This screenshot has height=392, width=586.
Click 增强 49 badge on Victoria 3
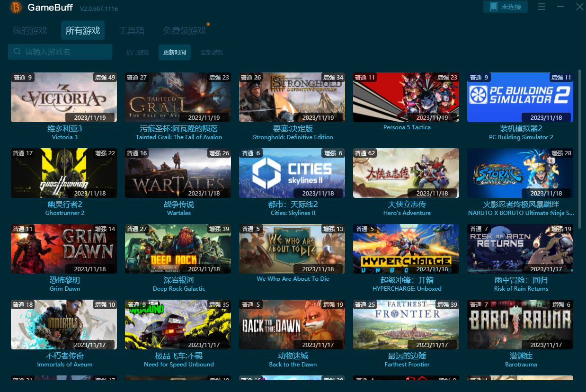[x=105, y=77]
